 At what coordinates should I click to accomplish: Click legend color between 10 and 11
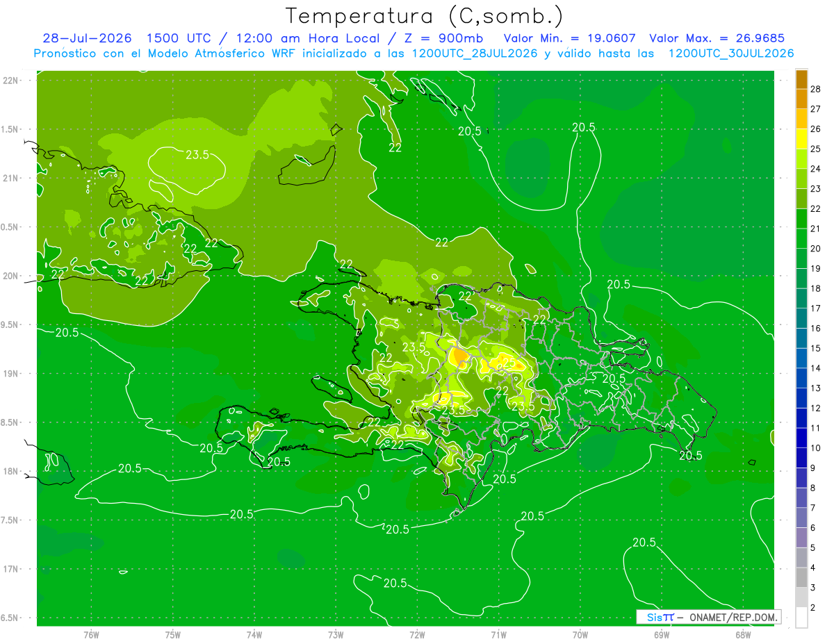[802, 438]
